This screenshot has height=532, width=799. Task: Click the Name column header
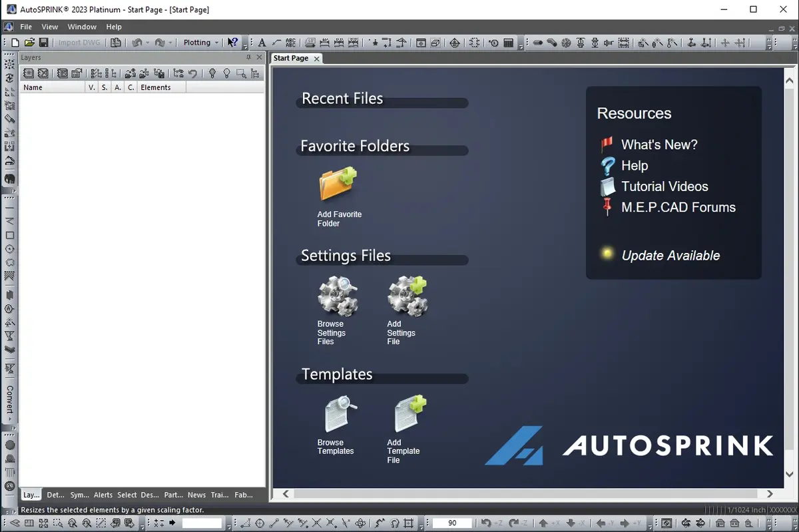[x=53, y=87]
